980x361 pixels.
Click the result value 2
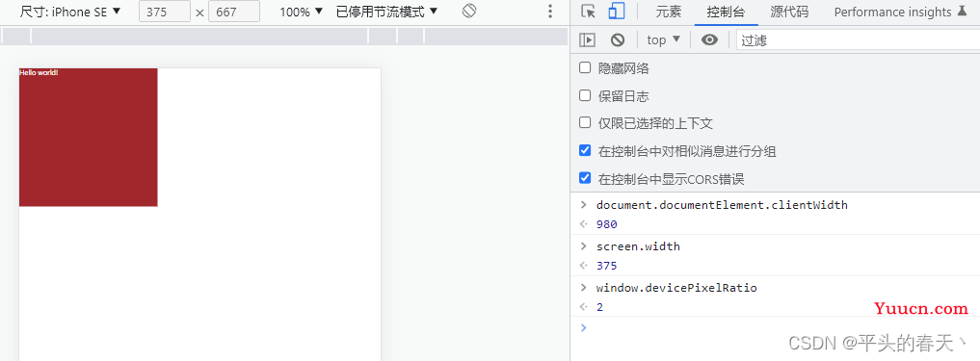tap(600, 307)
